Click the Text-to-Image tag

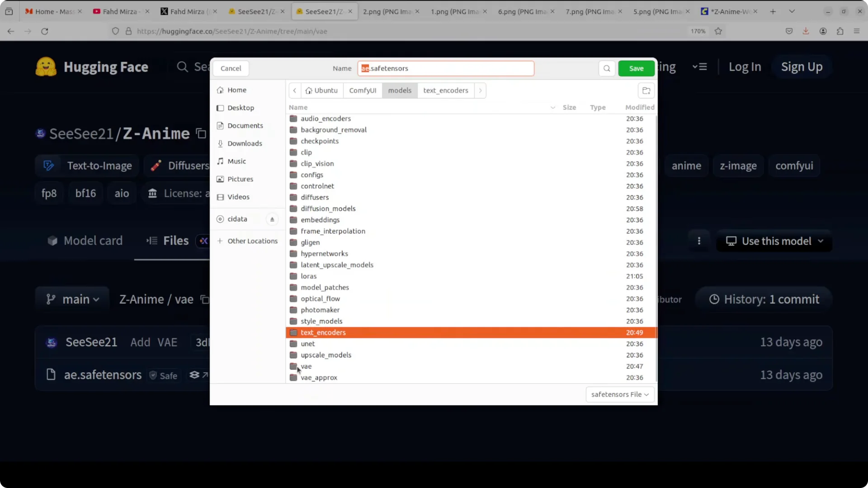[x=87, y=166]
